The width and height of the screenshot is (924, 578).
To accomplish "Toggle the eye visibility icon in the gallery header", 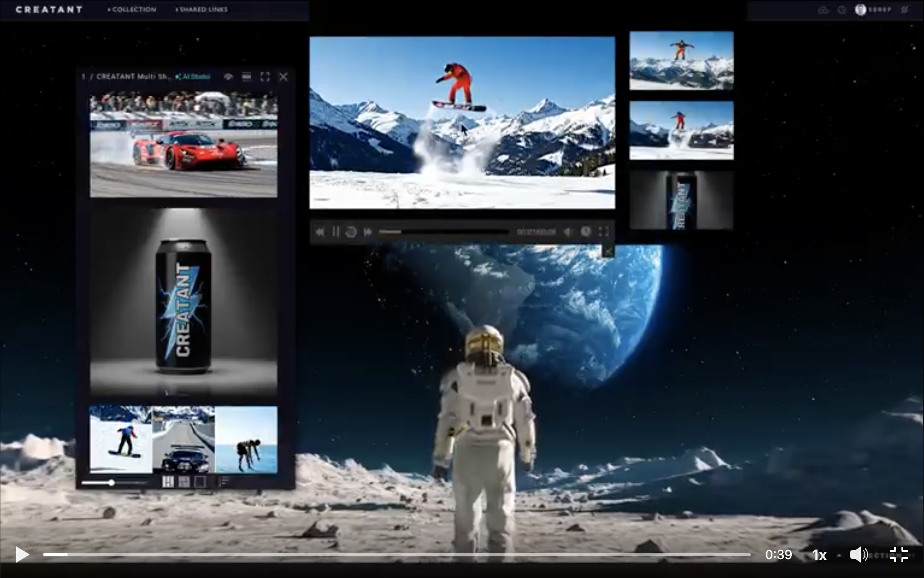I will click(x=228, y=77).
